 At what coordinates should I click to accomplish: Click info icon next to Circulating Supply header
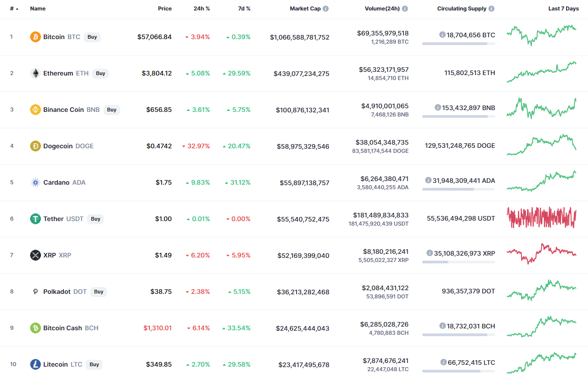click(x=491, y=9)
